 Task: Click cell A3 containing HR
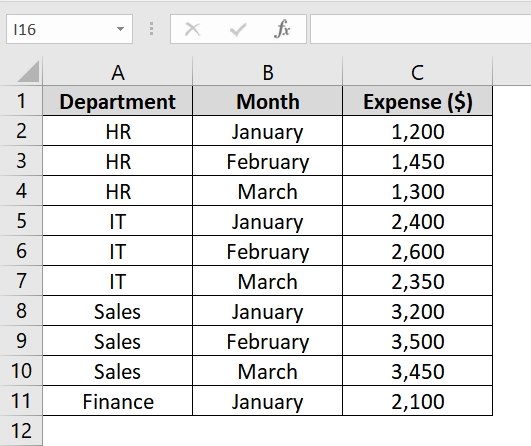pyautogui.click(x=118, y=161)
